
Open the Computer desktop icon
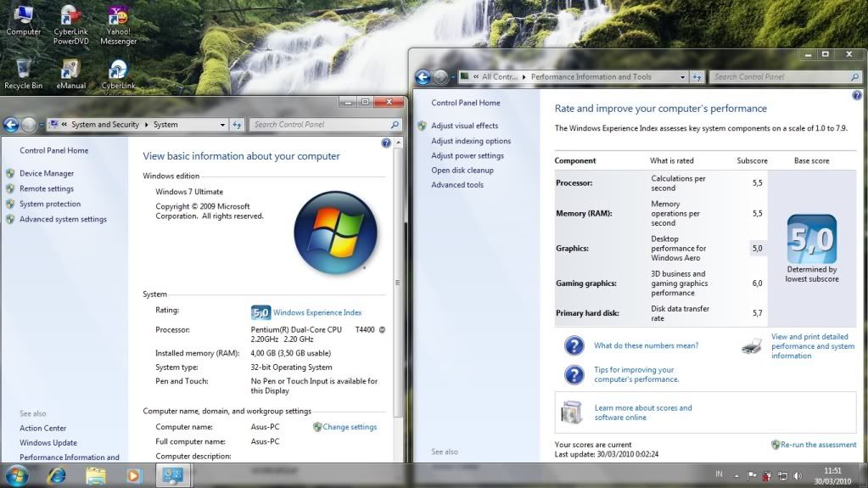coord(23,21)
